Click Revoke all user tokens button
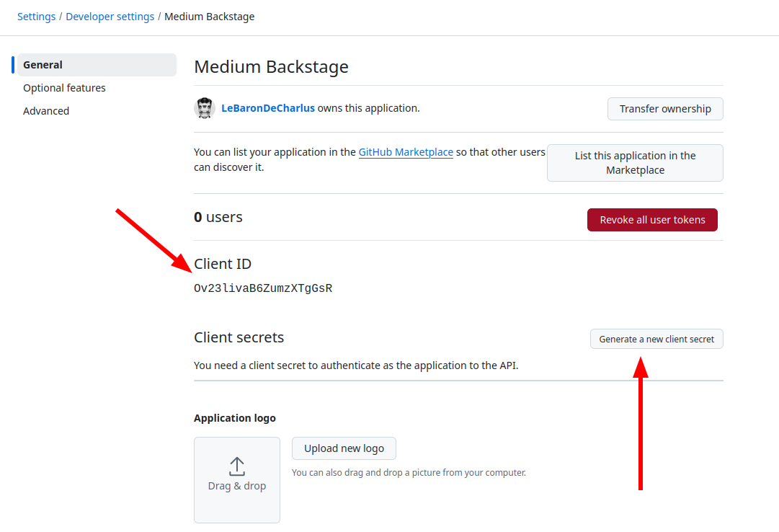The image size is (779, 532). (x=652, y=220)
